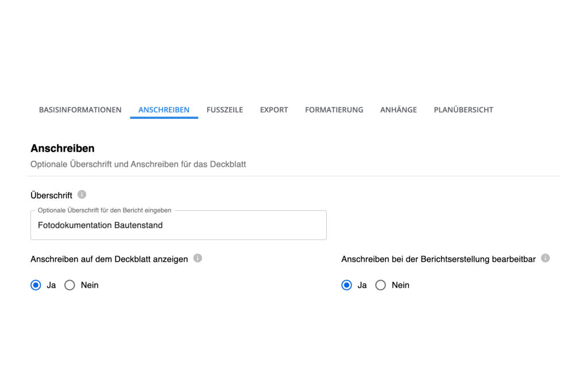Image resolution: width=588 pixels, height=392 pixels.
Task: Open the FORMATIERUNG tab
Action: (x=334, y=110)
